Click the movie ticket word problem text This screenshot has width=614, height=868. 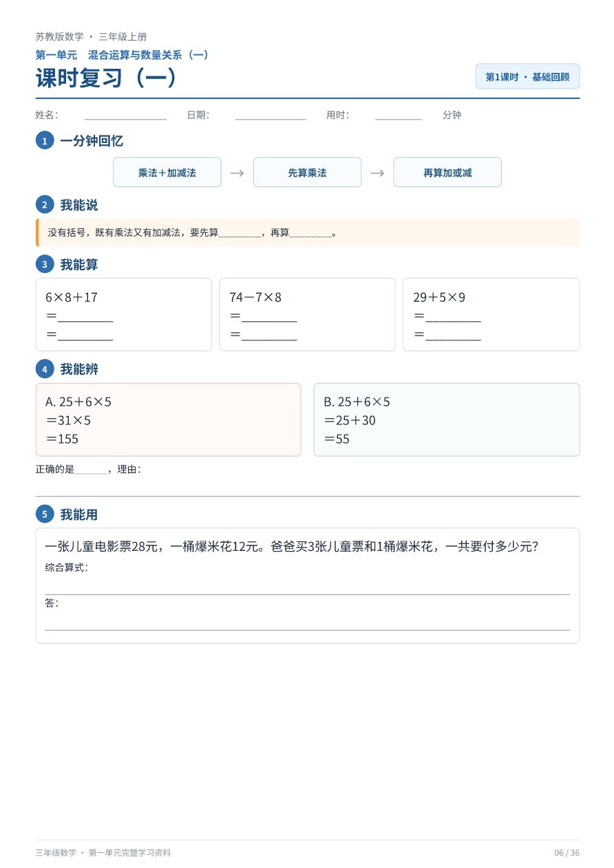291,547
